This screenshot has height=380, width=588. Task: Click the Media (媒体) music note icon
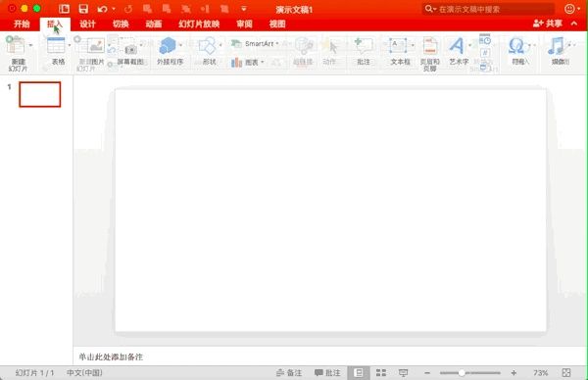(x=556, y=46)
